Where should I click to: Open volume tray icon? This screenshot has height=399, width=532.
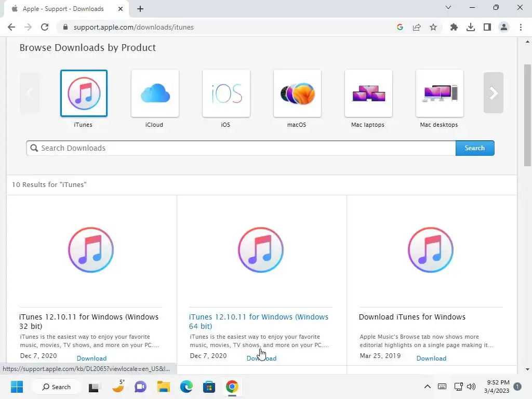pyautogui.click(x=471, y=387)
